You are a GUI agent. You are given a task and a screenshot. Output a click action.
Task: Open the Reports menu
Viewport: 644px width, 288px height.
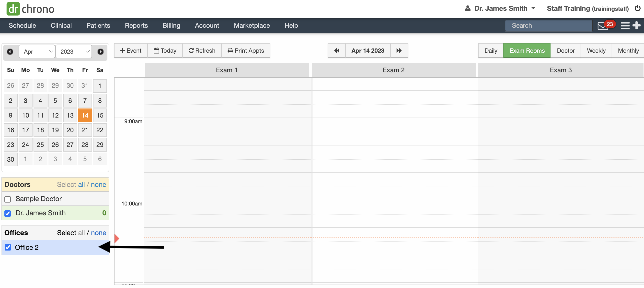pyautogui.click(x=136, y=25)
